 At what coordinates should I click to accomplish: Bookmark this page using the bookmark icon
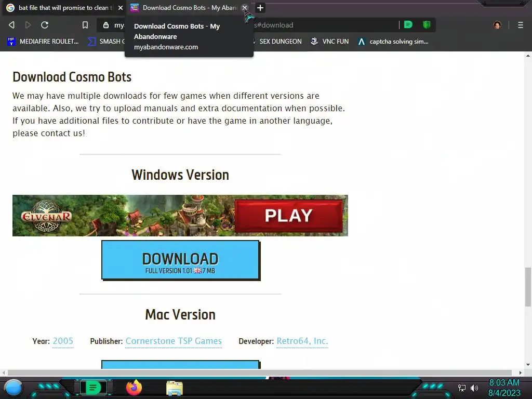[85, 25]
